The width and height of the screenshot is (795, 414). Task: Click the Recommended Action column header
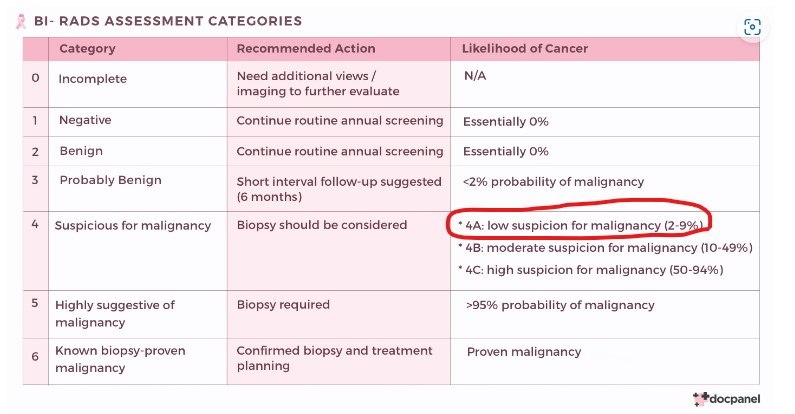point(306,48)
